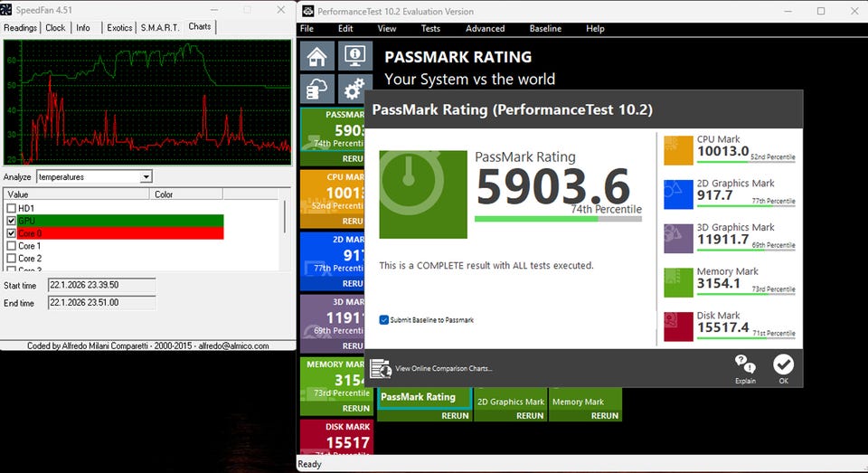868x473 pixels.
Task: Select the CPU Mark 10013.0 result
Action: pyautogui.click(x=722, y=151)
